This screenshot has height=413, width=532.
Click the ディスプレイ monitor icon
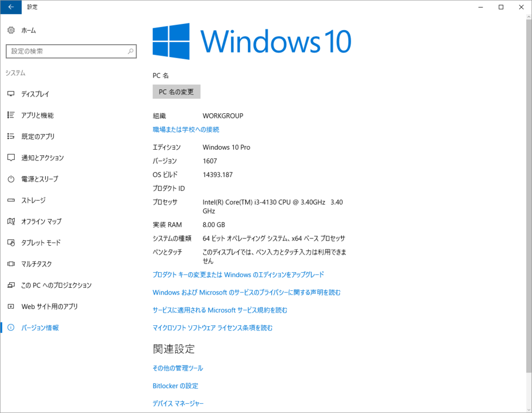(11, 94)
